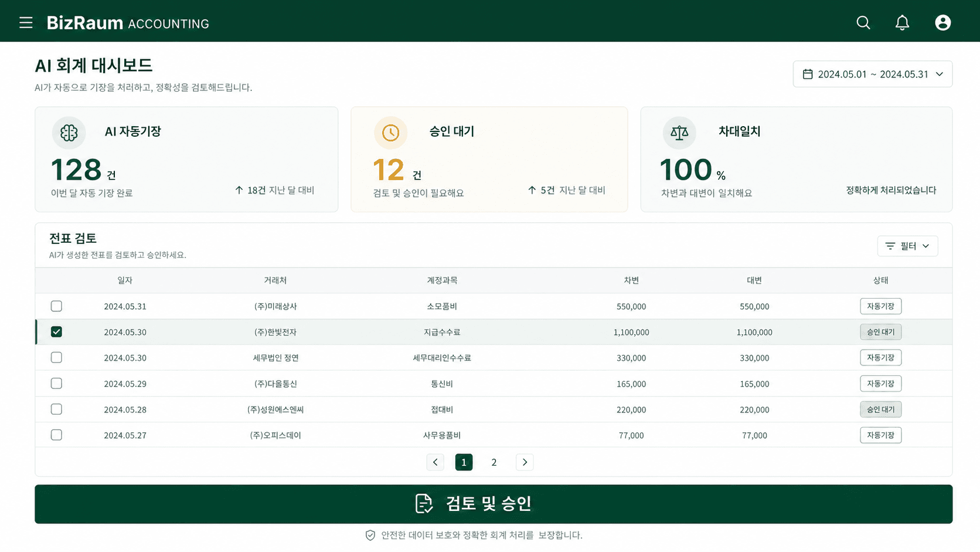Viewport: 980px width, 552px height.
Task: Click the 거래처 column header
Action: [x=275, y=280]
